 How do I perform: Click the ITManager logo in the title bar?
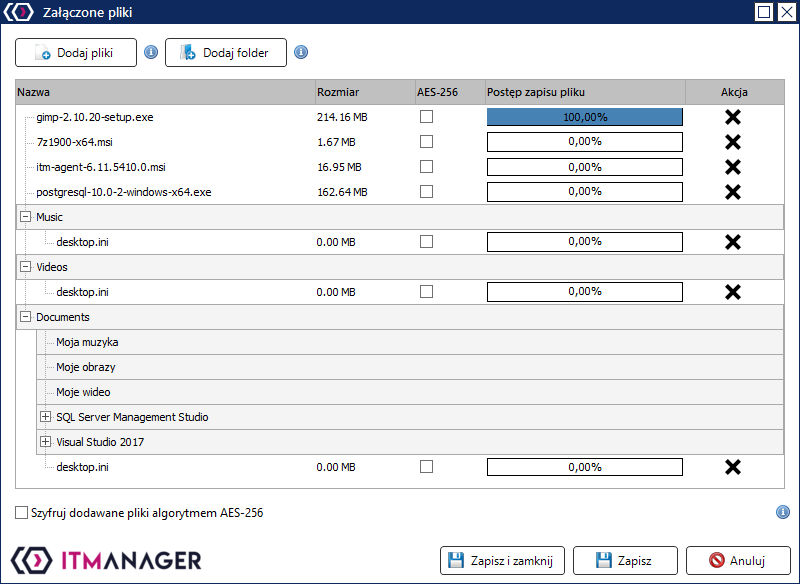[x=19, y=12]
